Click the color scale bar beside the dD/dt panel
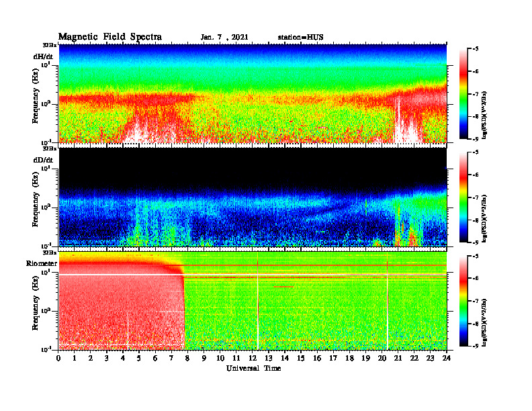This screenshot has height=411, width=532. pos(463,197)
